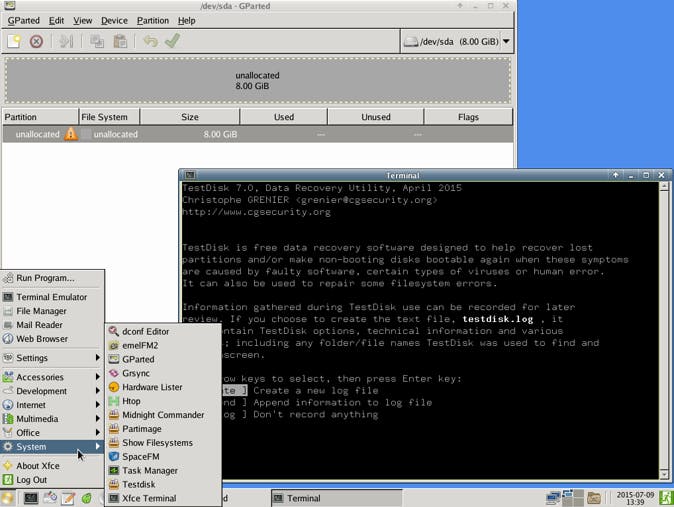
Task: Launch Grsync from the System submenu
Action: point(163,373)
